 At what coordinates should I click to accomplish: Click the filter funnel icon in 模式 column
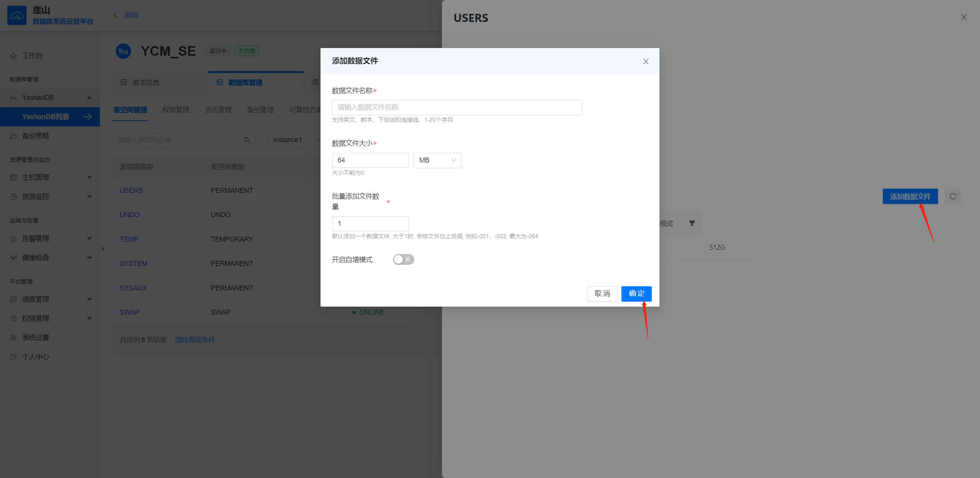pos(692,223)
